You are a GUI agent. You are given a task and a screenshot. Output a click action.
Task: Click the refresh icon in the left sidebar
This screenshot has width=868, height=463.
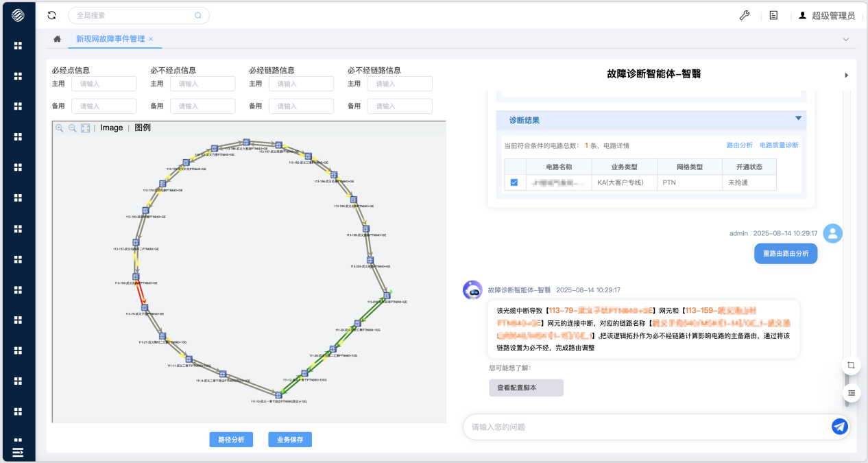51,14
